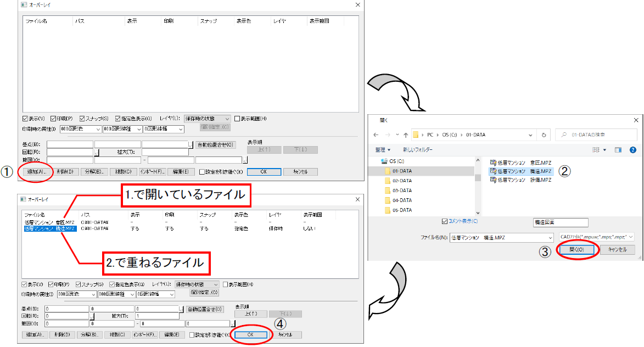644x347 pixels.
Task: Click the Back arrow in the Open dialog
Action: [x=377, y=135]
